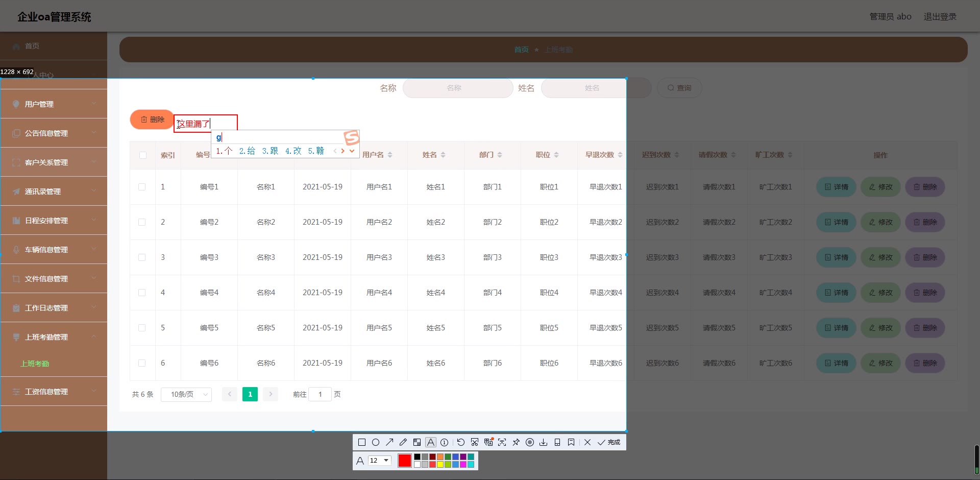Click 完成 to finish the screenshot
Screen dimensions: 980x480
coord(609,442)
